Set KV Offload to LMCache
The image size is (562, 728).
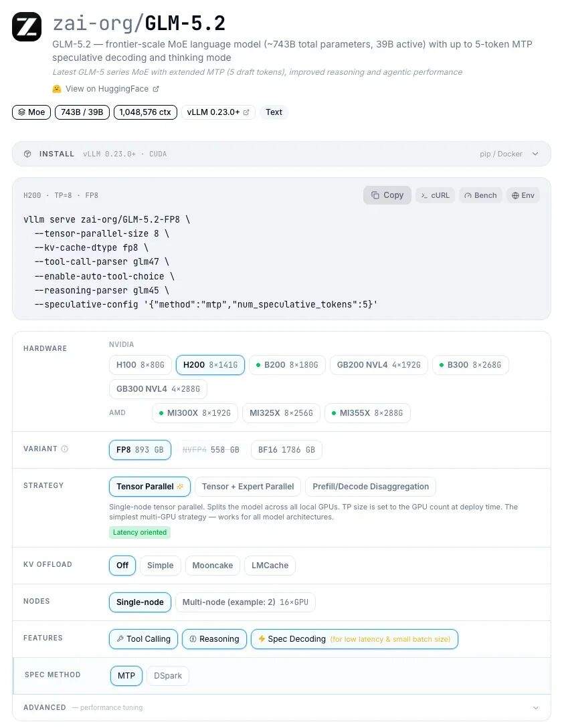click(x=270, y=566)
